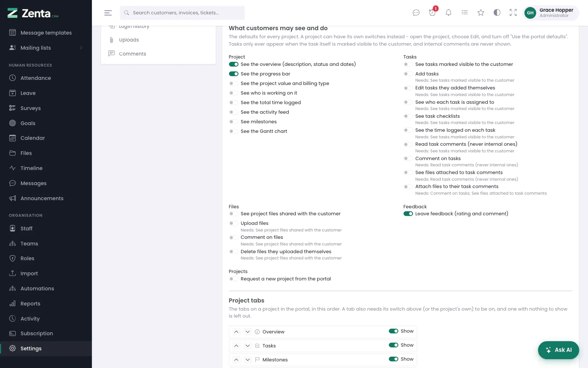Click the Automations sidebar icon

click(x=12, y=289)
